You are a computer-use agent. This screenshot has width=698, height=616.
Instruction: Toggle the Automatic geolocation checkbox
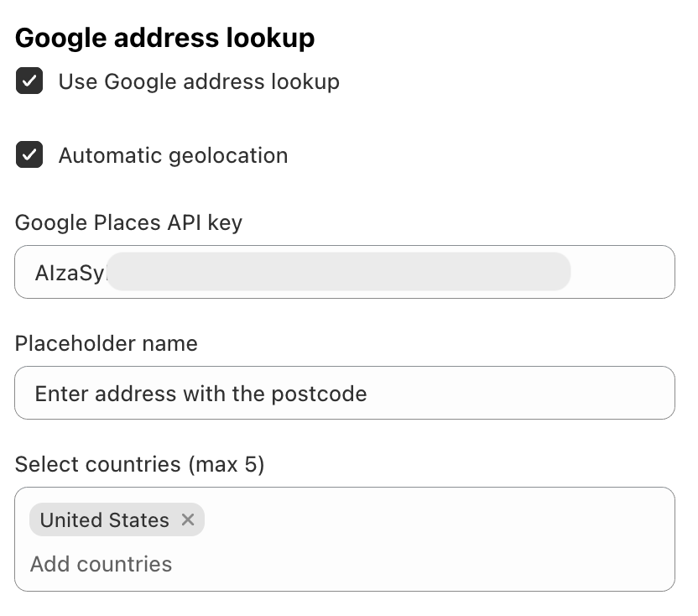29,155
